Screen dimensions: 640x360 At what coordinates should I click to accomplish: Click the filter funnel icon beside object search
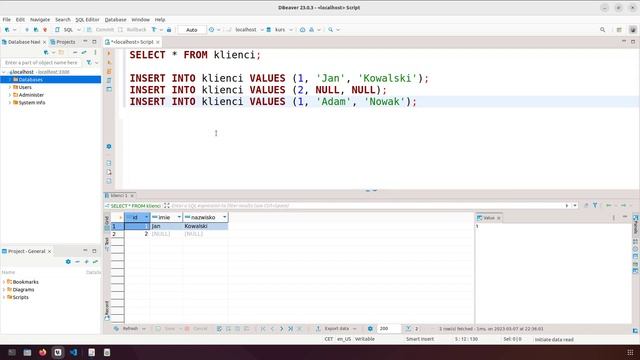click(x=89, y=63)
